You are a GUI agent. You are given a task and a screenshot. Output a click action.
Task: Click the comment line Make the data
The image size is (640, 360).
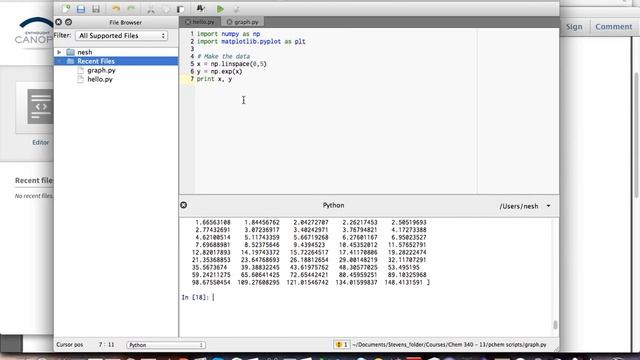223,56
